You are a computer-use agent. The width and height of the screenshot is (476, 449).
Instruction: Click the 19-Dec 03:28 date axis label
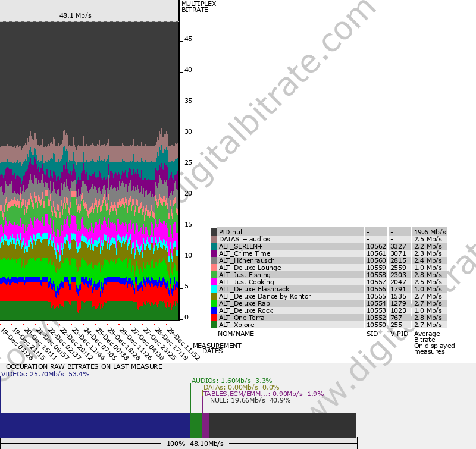tap(13, 341)
